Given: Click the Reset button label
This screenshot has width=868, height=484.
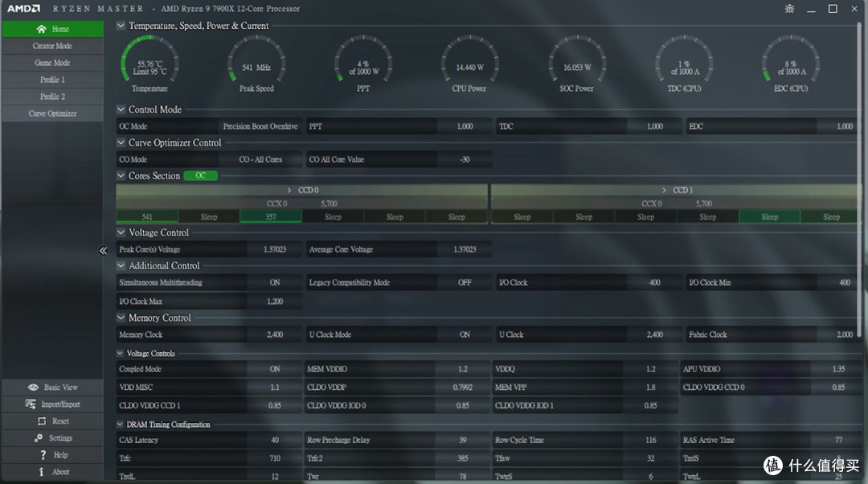Looking at the screenshot, I should 60,420.
